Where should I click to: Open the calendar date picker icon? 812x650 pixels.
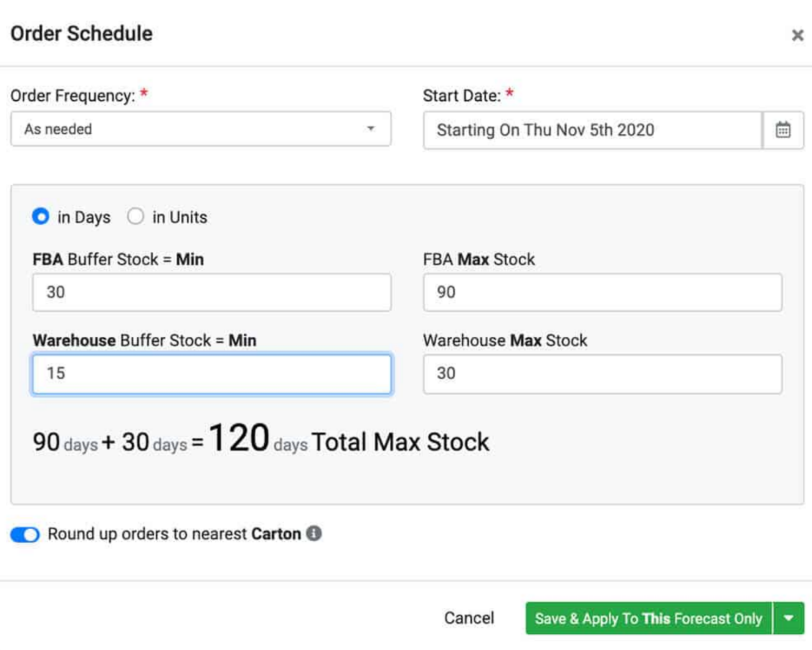click(783, 130)
